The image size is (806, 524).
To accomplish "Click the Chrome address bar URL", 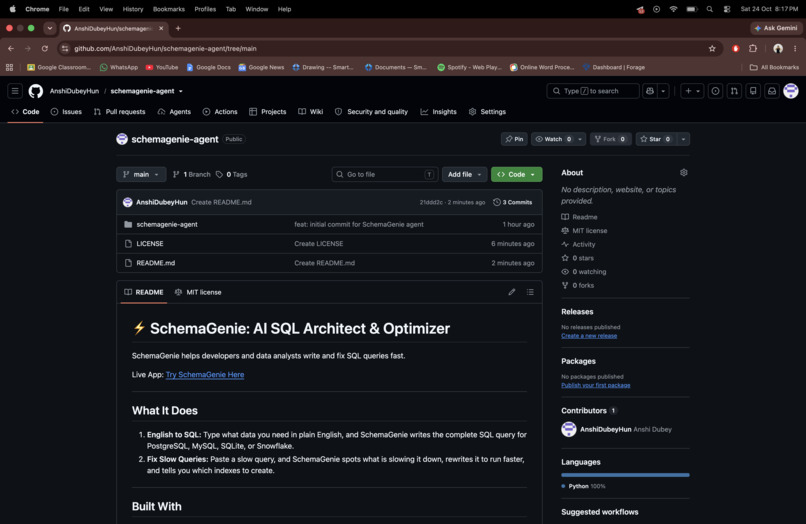I will pyautogui.click(x=165, y=48).
